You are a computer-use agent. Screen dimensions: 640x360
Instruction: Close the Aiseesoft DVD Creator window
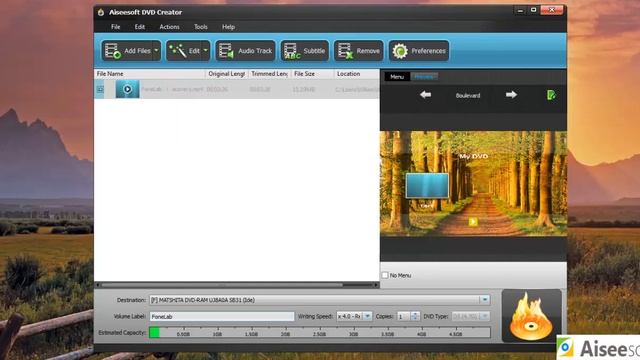point(551,10)
